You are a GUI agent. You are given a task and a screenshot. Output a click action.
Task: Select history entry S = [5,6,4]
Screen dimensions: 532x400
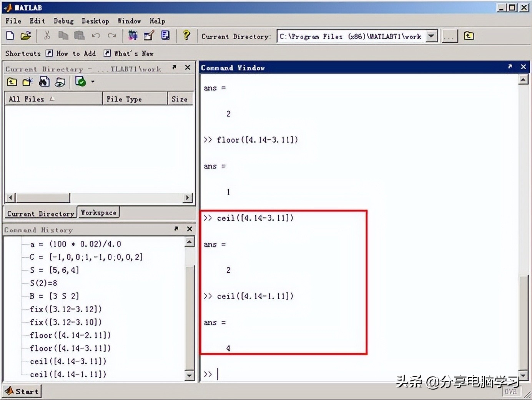tap(54, 270)
